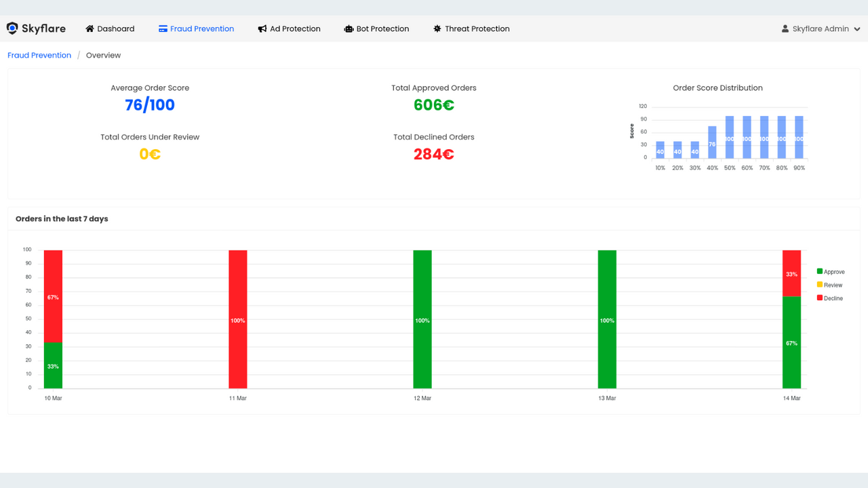The image size is (868, 488).
Task: Click the 13 Mar axis label
Action: click(x=607, y=399)
